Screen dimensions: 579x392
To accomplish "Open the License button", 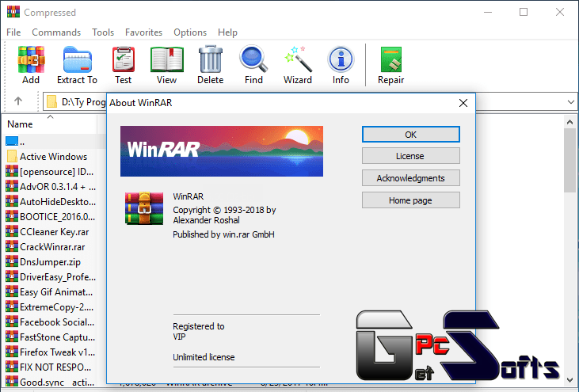I will (x=410, y=156).
